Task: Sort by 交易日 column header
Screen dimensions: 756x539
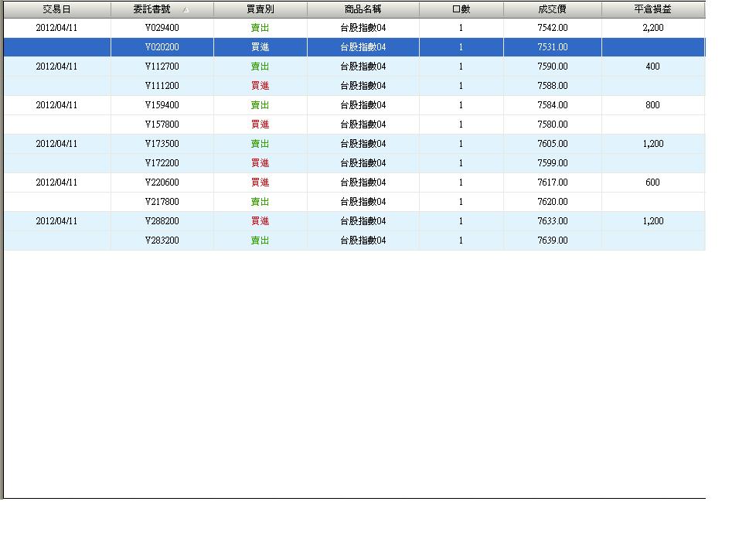Action: [57, 9]
